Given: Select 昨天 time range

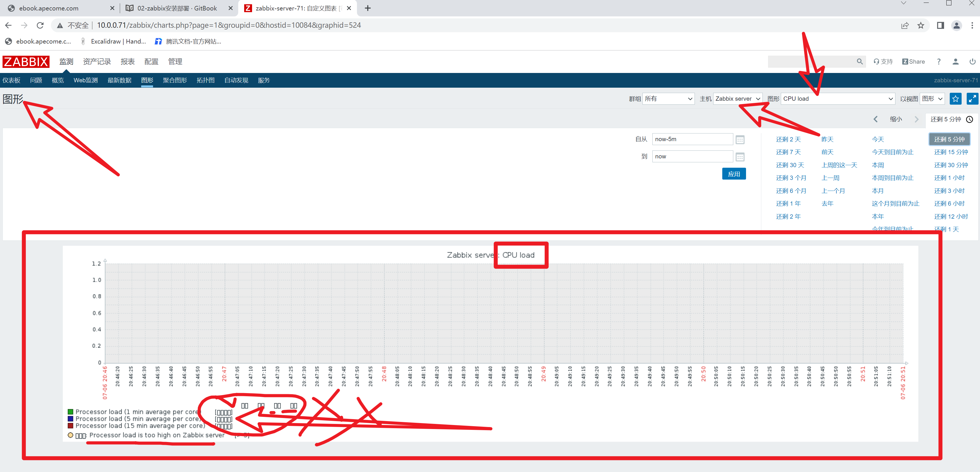Looking at the screenshot, I should coord(828,140).
